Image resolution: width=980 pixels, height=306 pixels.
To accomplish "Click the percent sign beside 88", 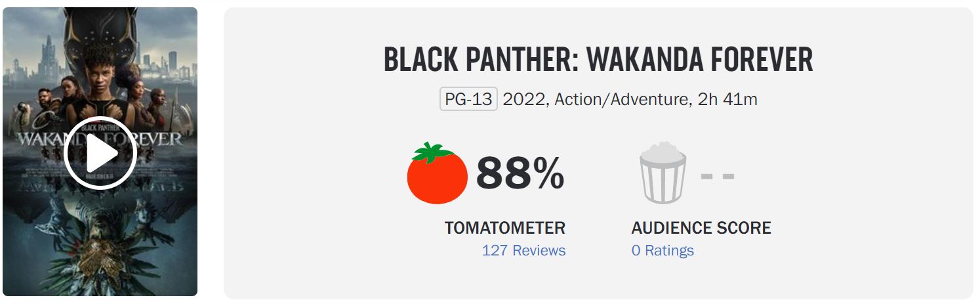I will coord(547,174).
